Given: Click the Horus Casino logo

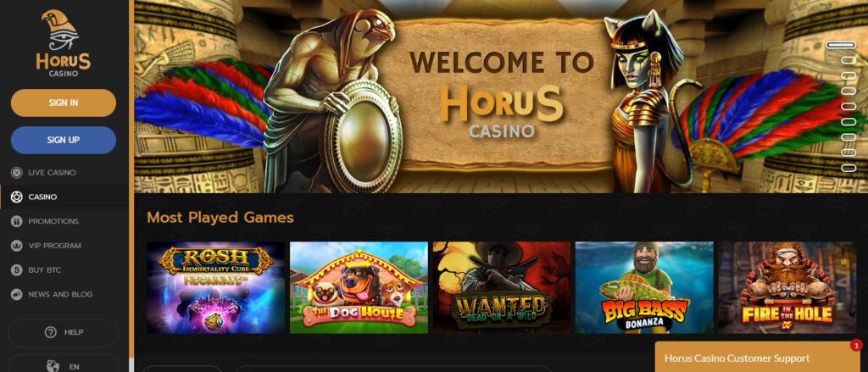Looking at the screenshot, I should (63, 43).
